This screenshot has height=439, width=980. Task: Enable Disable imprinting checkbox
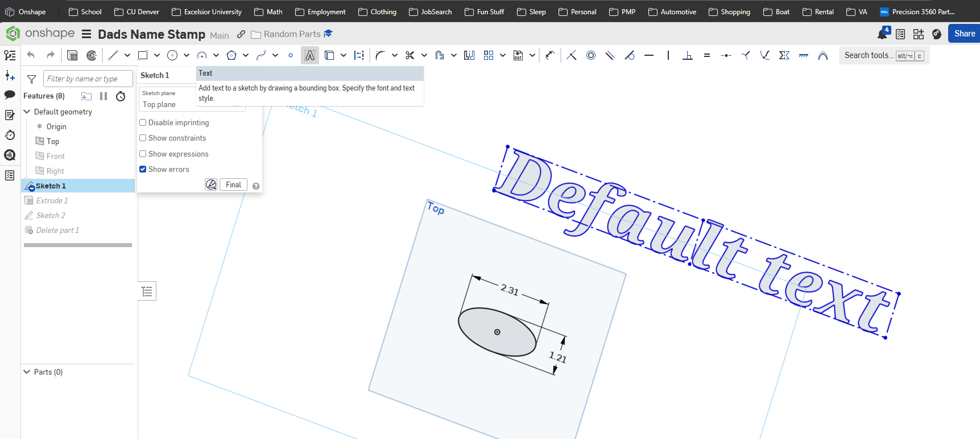(x=143, y=122)
